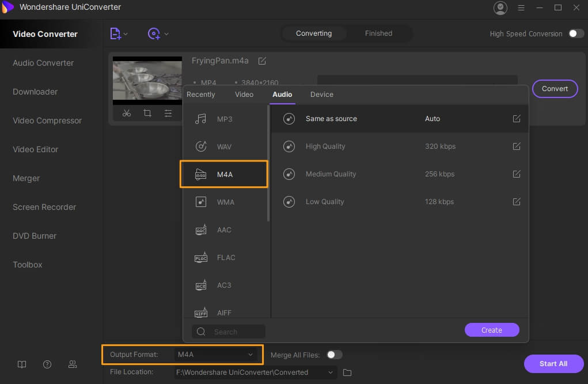Show the Finished tab
Screen dimensions: 588x384
coord(379,33)
